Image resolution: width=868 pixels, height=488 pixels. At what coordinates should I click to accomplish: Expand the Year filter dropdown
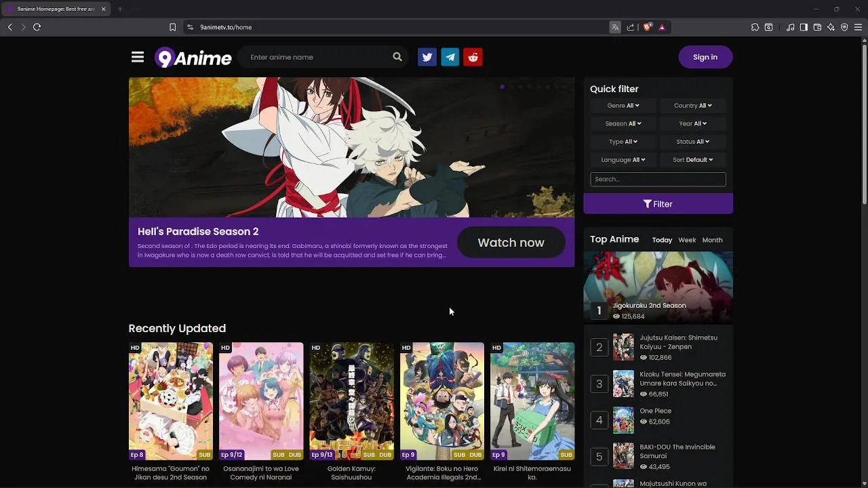coord(692,123)
